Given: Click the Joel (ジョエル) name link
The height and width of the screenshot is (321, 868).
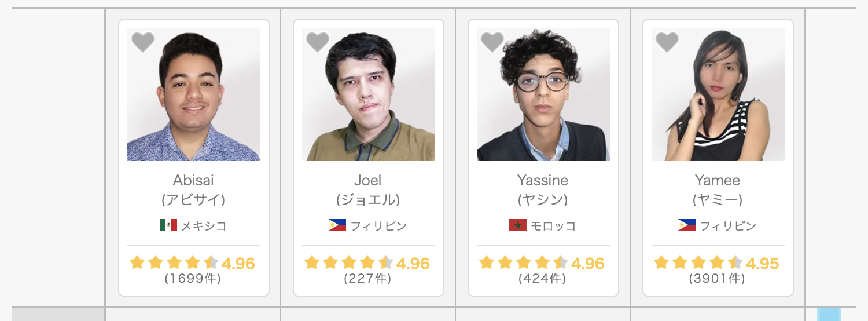Looking at the screenshot, I should pos(368,189).
